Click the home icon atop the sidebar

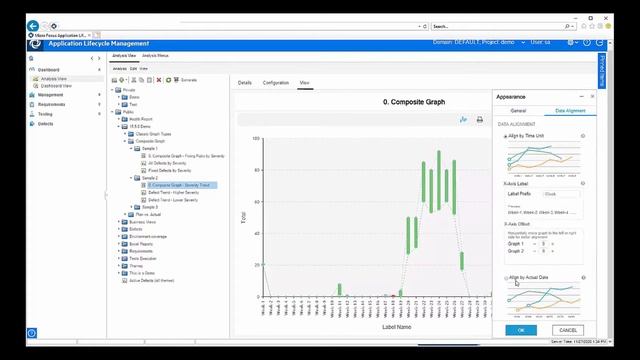[31, 58]
